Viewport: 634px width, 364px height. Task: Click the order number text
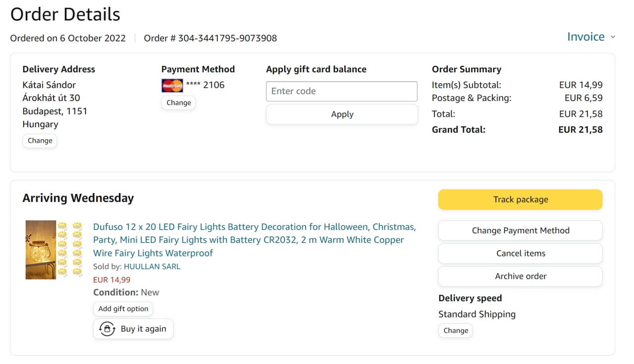tap(210, 38)
